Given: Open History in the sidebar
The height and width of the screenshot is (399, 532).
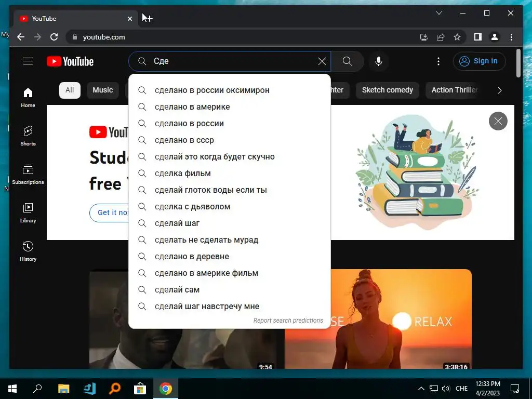Looking at the screenshot, I should [x=28, y=251].
